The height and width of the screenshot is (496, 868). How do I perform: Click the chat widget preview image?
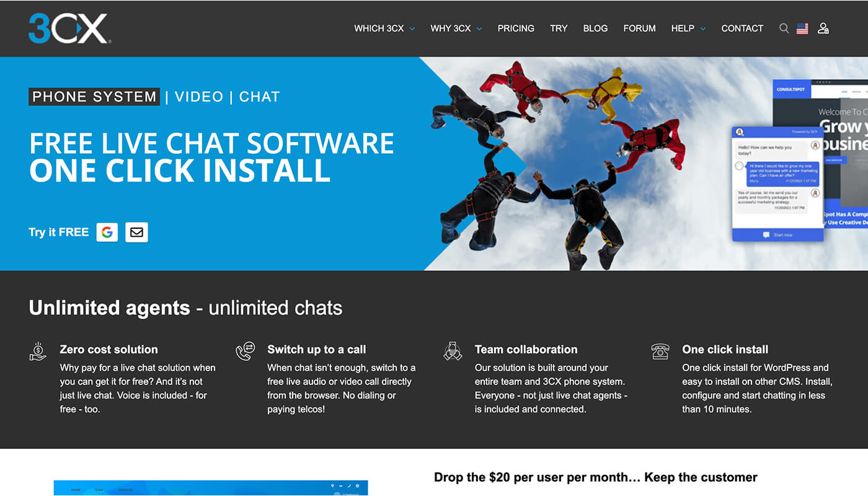click(x=777, y=184)
